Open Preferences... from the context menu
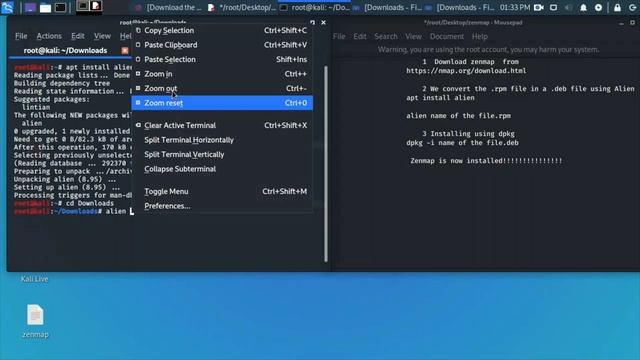 click(222, 206)
